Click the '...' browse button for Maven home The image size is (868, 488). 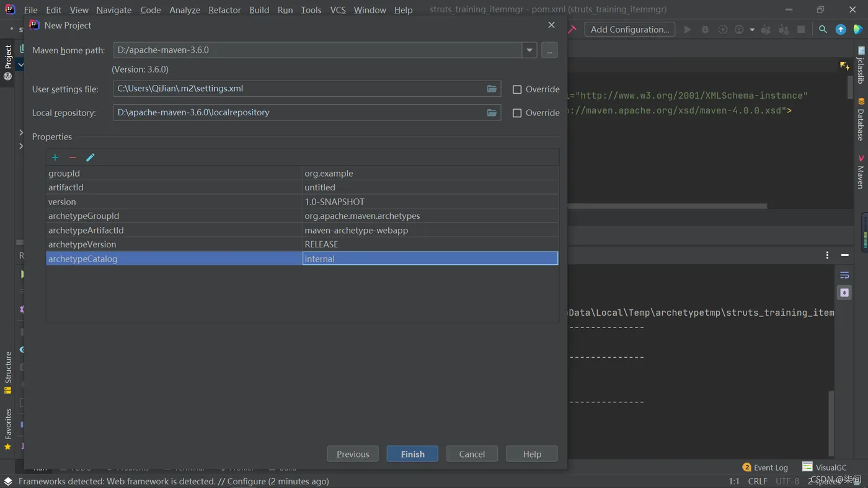click(x=549, y=50)
